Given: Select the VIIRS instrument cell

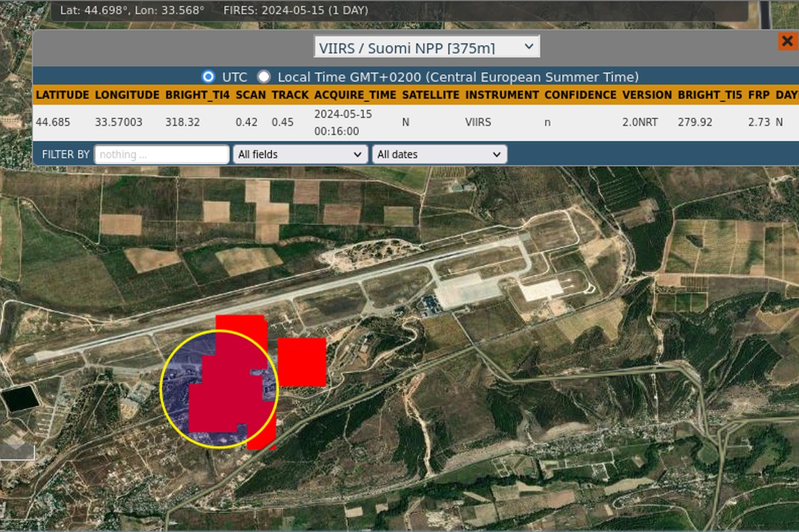Looking at the screenshot, I should 478,122.
